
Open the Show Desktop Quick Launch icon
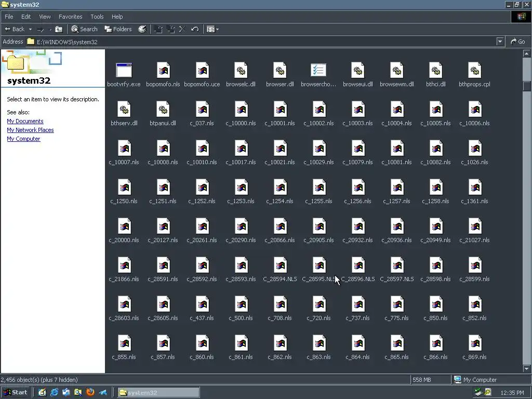[x=43, y=392]
